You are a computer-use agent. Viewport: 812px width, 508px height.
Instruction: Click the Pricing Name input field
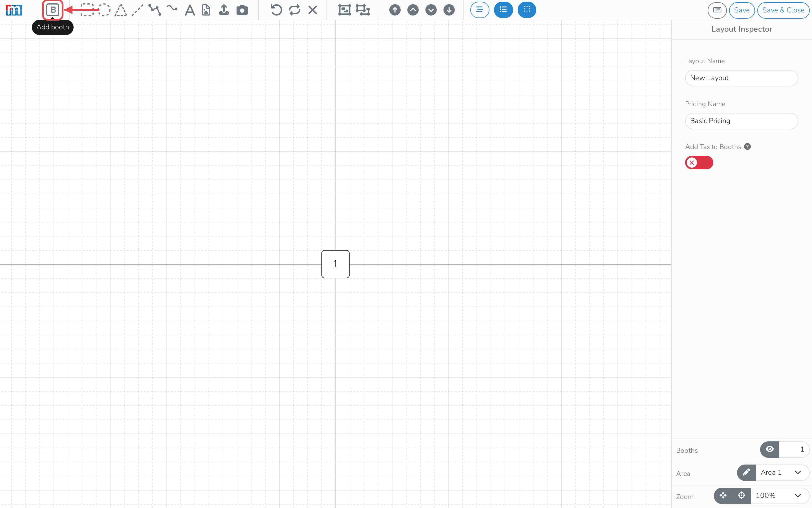click(742, 121)
